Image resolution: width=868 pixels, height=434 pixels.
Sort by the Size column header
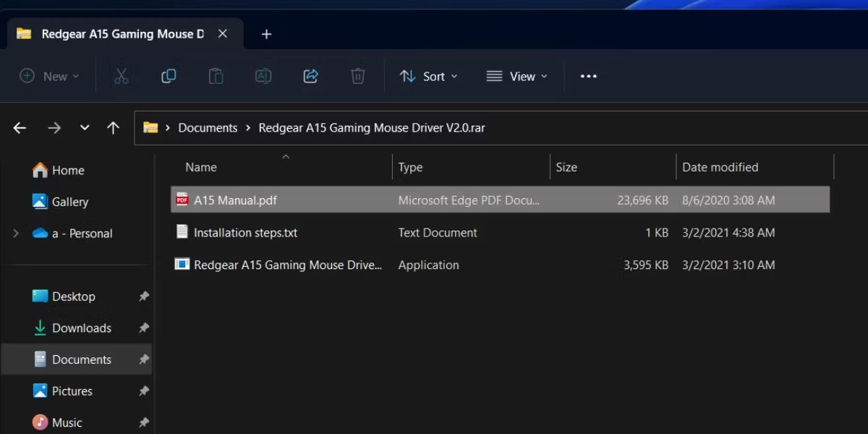coord(566,167)
